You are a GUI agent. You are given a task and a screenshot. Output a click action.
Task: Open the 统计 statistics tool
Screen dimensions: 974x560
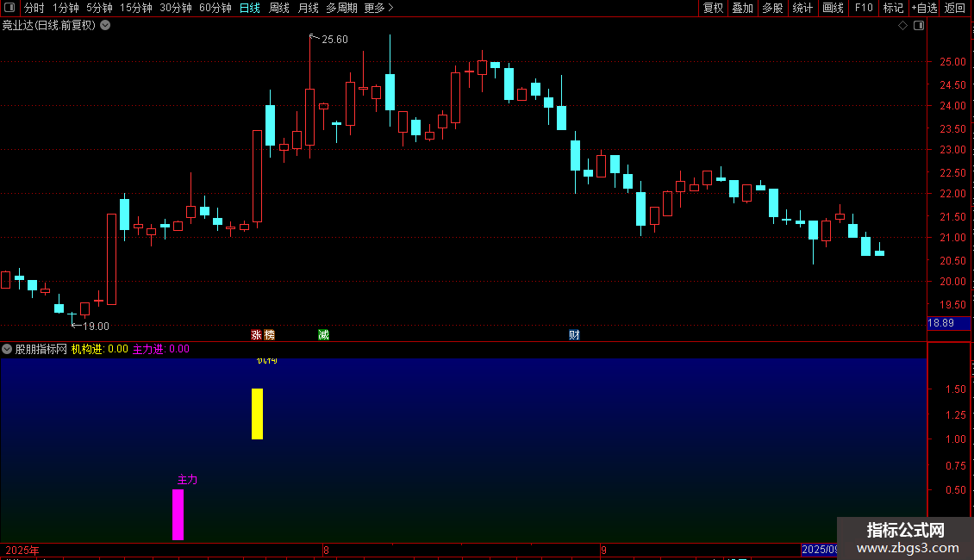(x=802, y=8)
